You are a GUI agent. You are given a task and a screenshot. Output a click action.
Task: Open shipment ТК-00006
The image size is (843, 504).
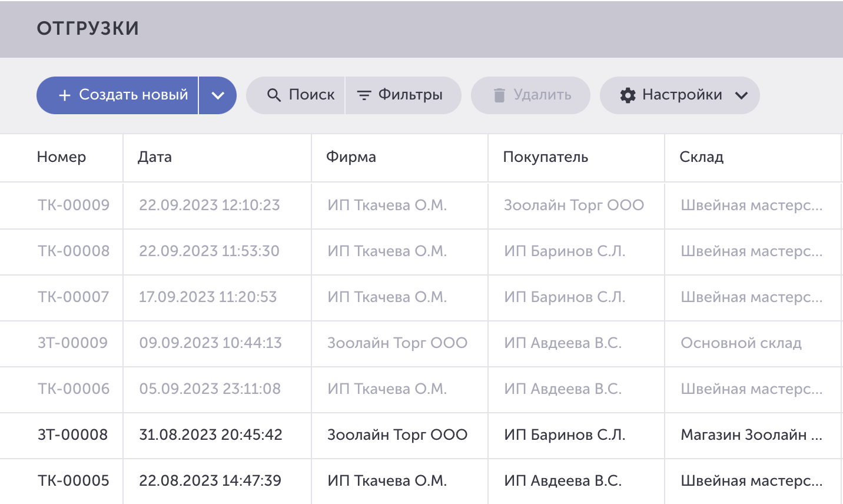tap(74, 389)
